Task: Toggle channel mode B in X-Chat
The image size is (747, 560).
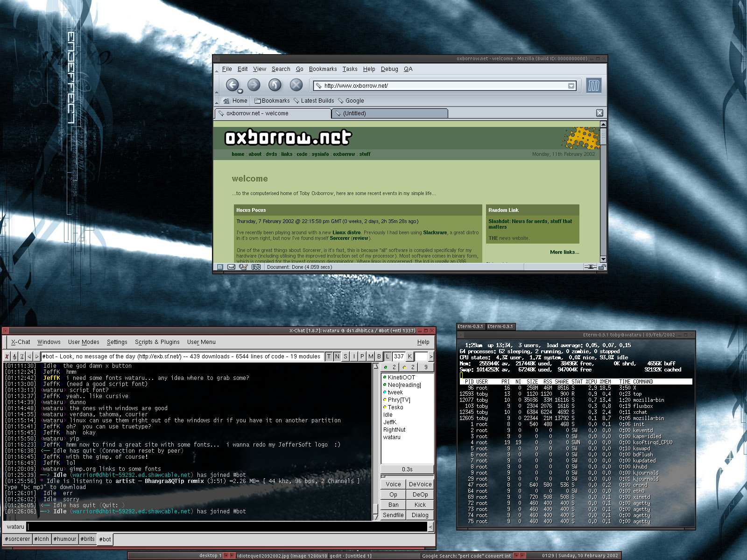Action: pos(379,357)
